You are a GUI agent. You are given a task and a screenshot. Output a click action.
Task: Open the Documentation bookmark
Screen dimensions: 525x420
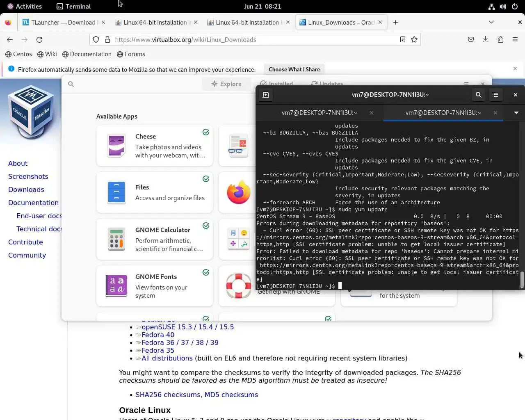(x=87, y=54)
